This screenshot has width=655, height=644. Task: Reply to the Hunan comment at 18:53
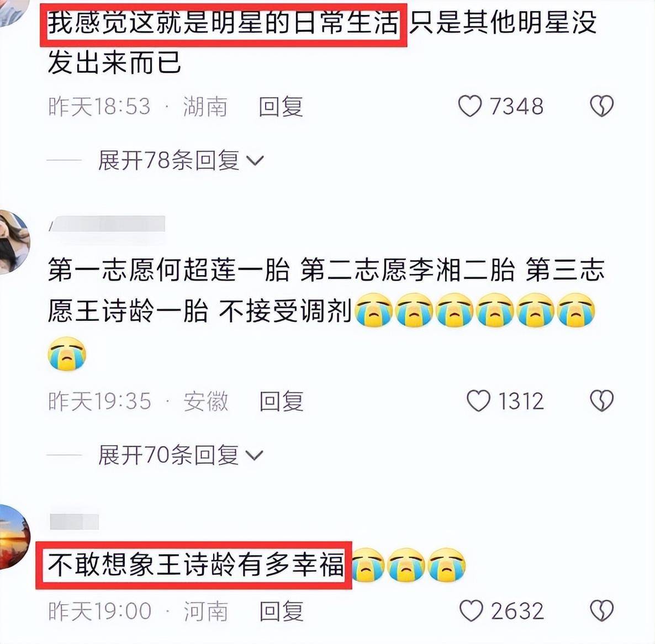pos(281,107)
